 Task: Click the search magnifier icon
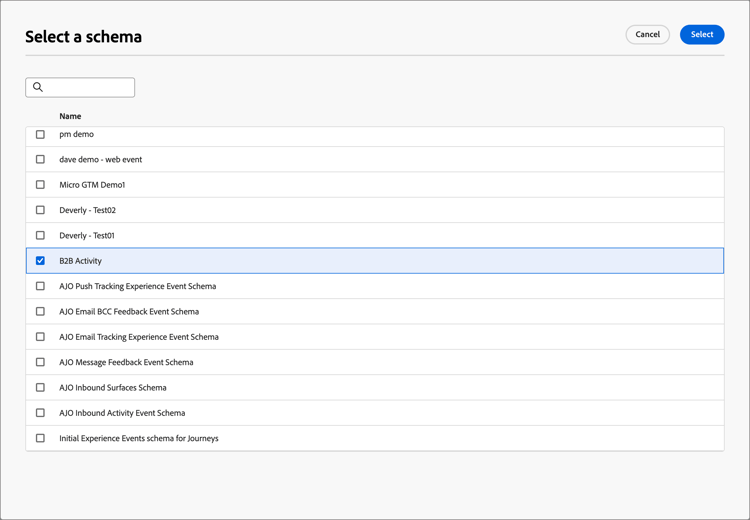(x=38, y=87)
